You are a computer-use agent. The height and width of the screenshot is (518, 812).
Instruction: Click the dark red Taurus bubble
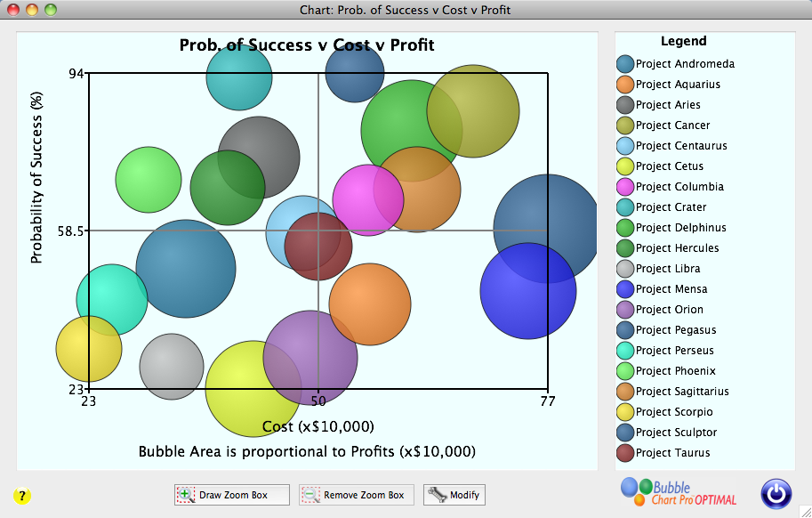tap(318, 247)
